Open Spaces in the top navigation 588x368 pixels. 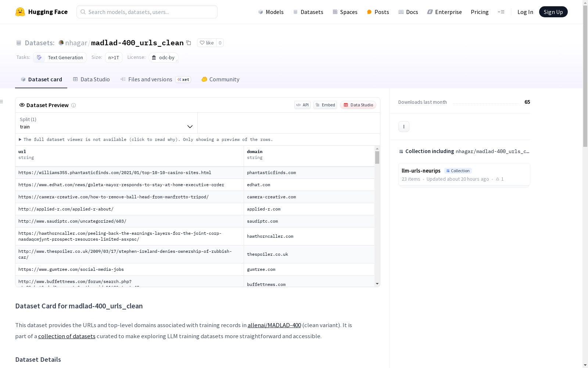(345, 12)
